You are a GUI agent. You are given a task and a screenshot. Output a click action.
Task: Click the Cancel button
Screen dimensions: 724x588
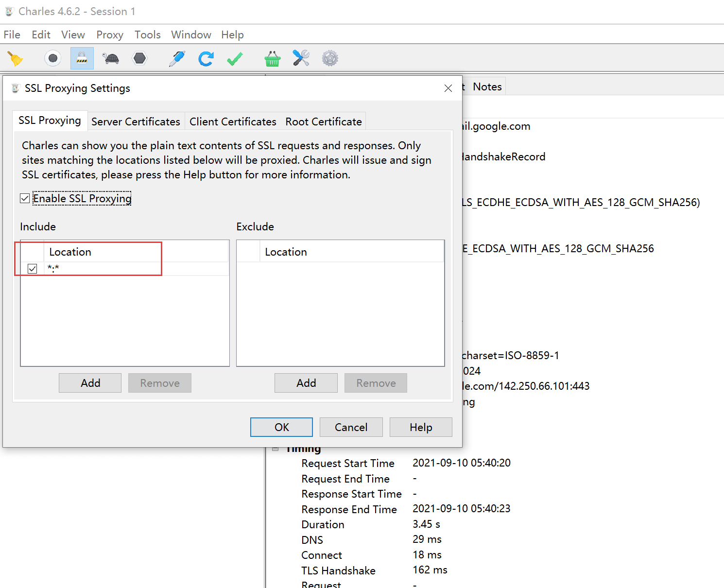[351, 427]
